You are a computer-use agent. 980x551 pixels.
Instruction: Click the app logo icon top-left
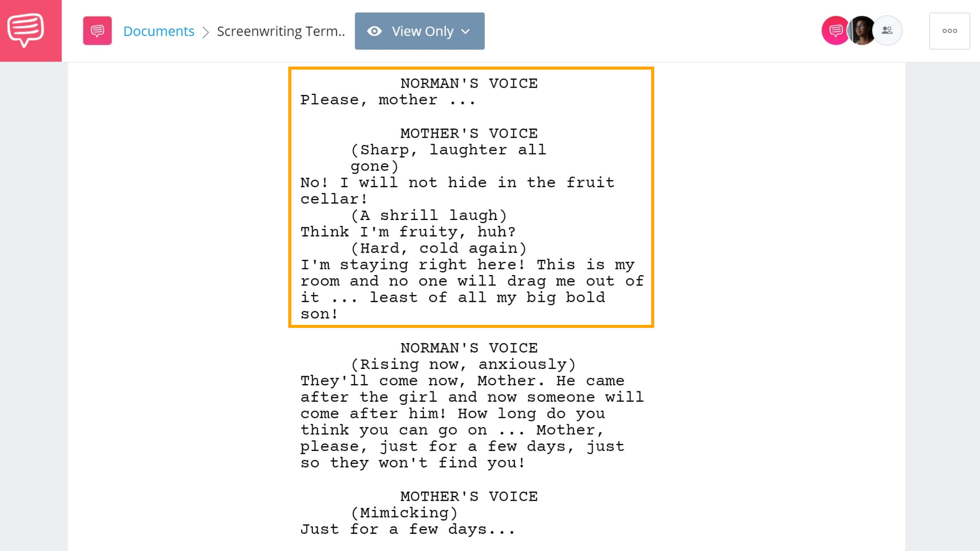click(30, 30)
